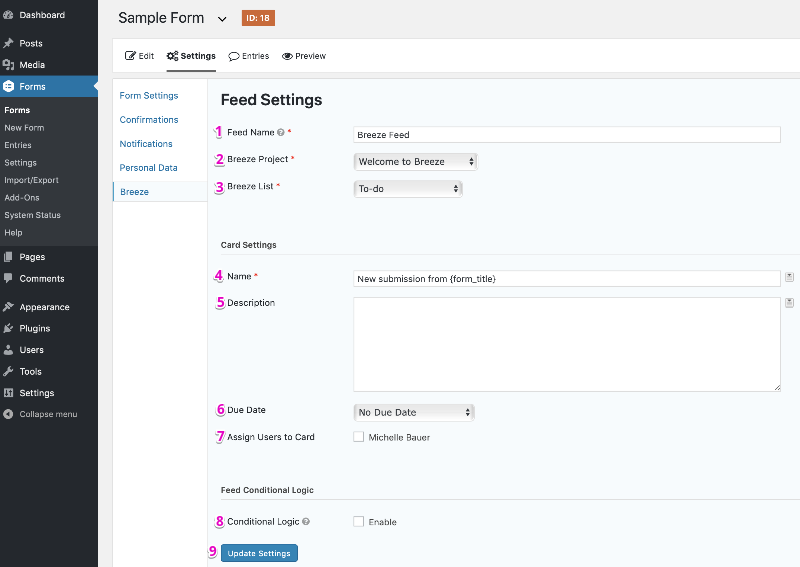The width and height of the screenshot is (800, 567).
Task: Open the Sample Form switcher dropdown arrow
Action: click(222, 19)
